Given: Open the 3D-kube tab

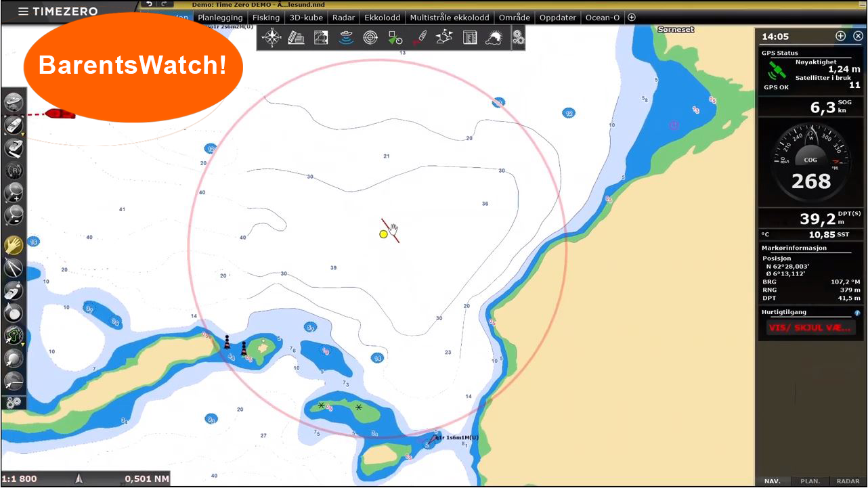Looking at the screenshot, I should pos(306,18).
